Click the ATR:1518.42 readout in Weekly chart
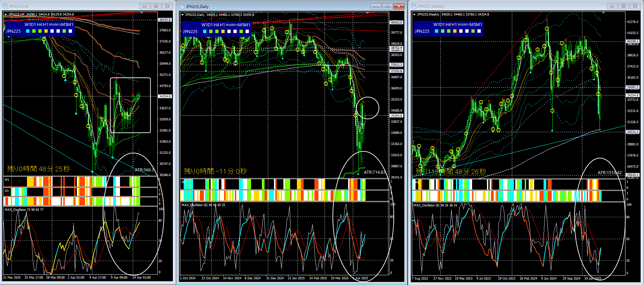The height and width of the screenshot is (285, 644). [x=610, y=173]
